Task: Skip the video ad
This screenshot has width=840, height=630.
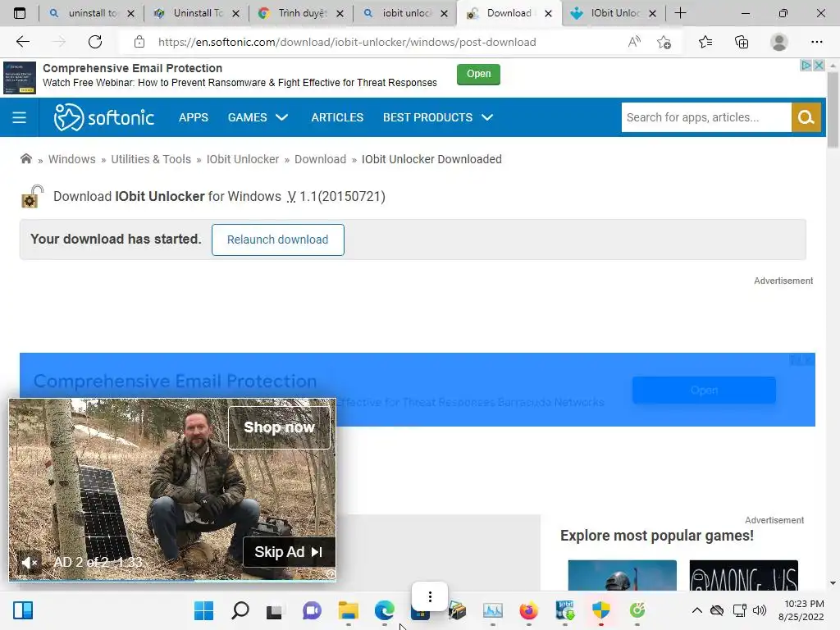Action: pos(289,552)
